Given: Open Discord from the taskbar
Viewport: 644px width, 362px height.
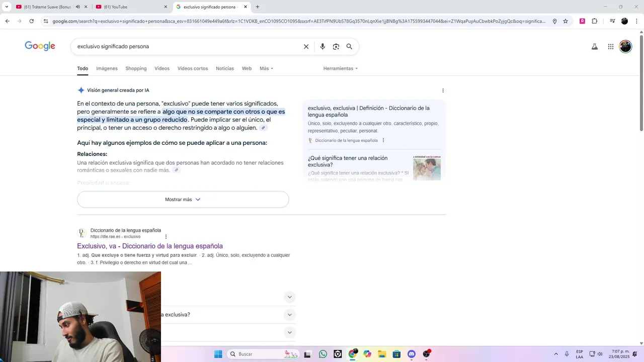Looking at the screenshot, I should tap(412, 354).
